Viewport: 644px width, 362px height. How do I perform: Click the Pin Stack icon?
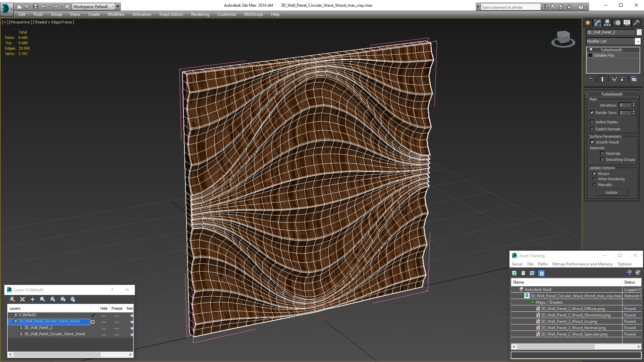coord(591,79)
